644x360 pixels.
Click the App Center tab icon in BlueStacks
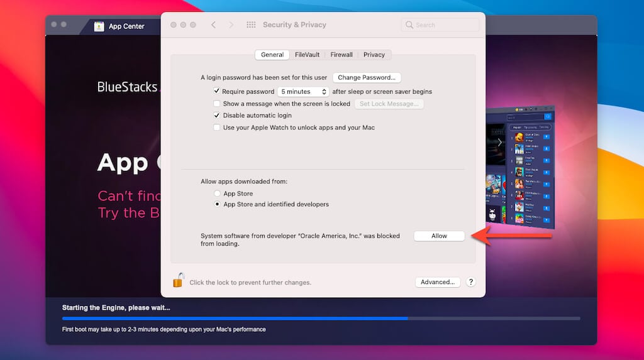coord(99,26)
